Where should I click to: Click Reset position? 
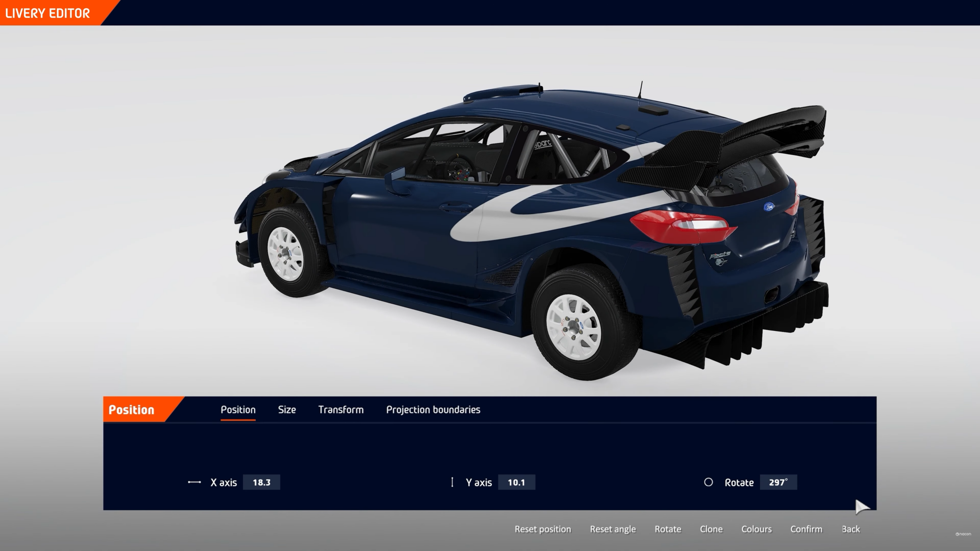[543, 529]
